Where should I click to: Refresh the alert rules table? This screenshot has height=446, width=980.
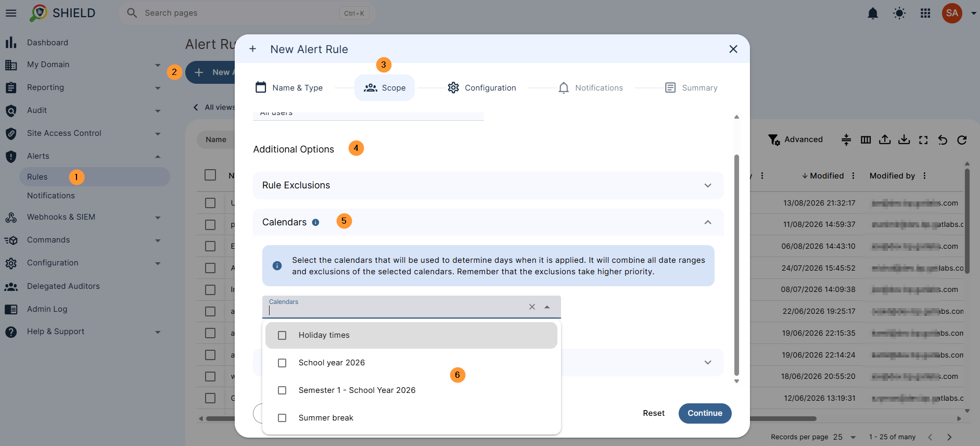[x=962, y=139]
